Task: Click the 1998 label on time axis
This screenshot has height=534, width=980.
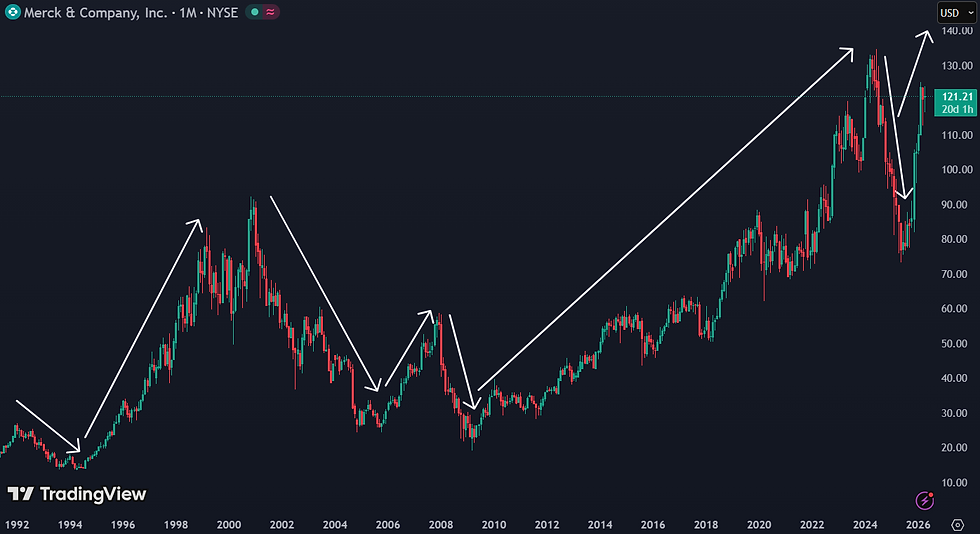Action: coord(176,525)
